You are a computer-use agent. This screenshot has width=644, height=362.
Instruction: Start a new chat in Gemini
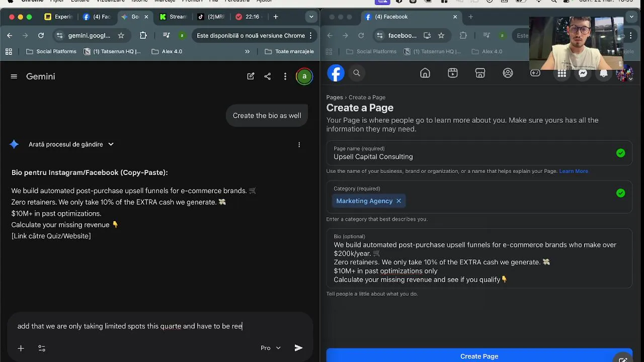251,76
